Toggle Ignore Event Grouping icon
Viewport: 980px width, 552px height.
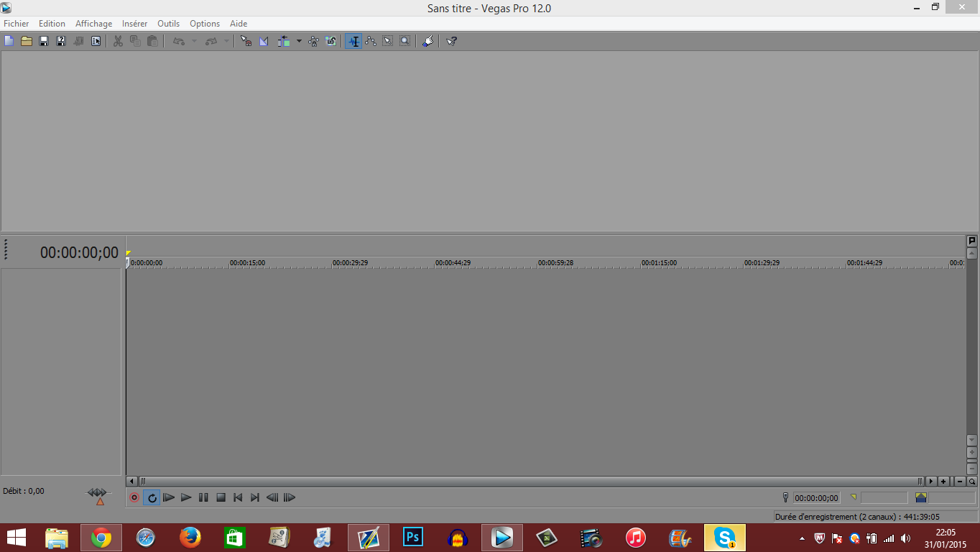point(330,41)
